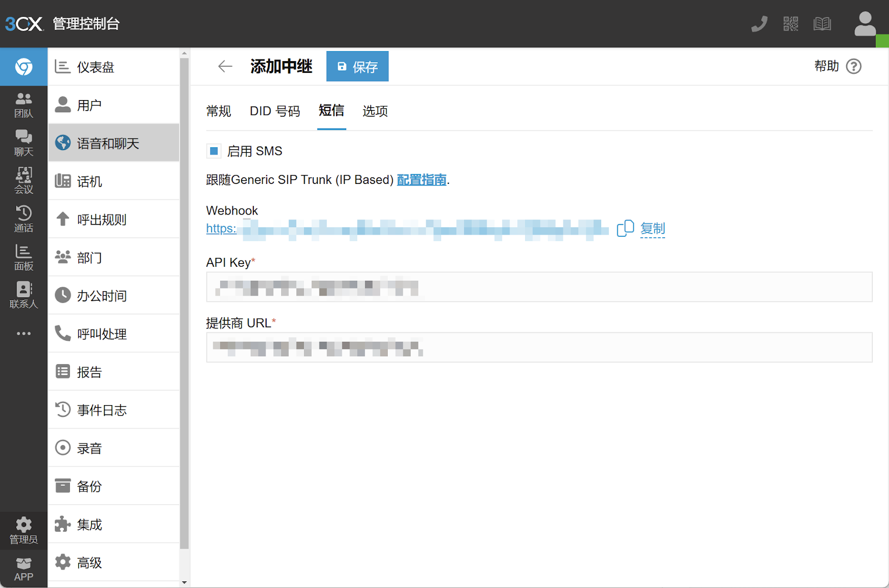The height and width of the screenshot is (588, 889).
Task: Open the Panel sidebar section
Action: coord(23,257)
